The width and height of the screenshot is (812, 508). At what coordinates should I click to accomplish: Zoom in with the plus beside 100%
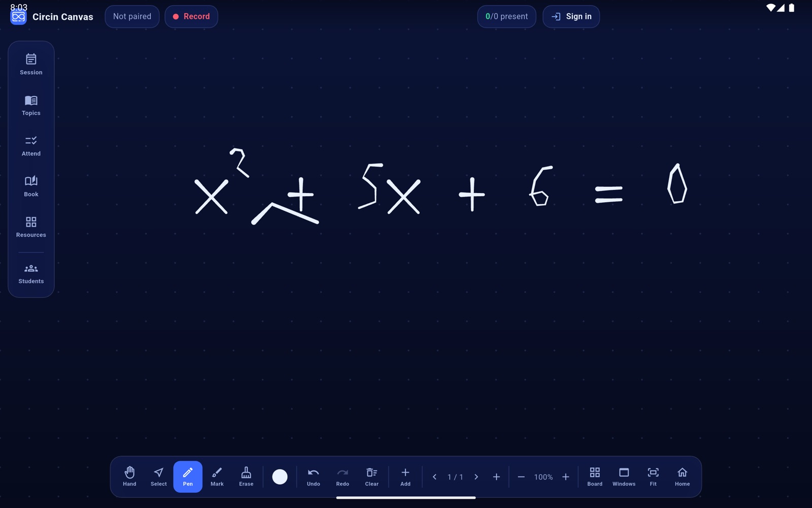[x=565, y=477]
